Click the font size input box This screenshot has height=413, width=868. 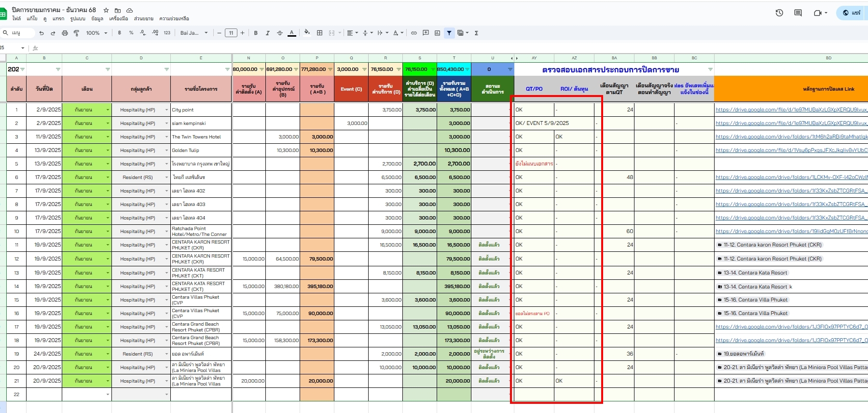[231, 33]
